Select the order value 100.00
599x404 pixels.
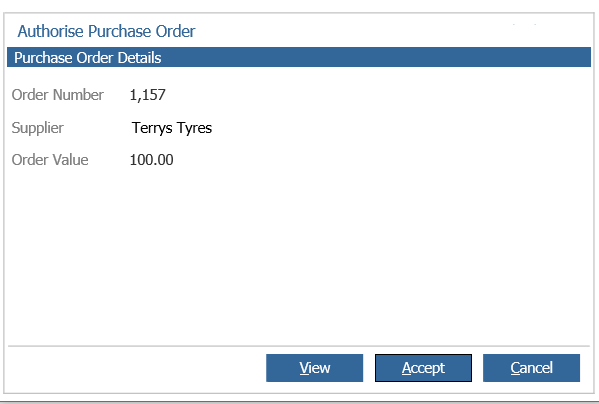pyautogui.click(x=151, y=160)
